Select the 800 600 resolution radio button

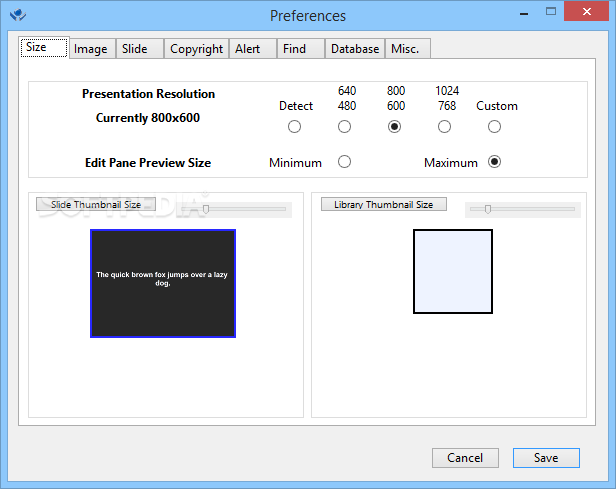394,127
